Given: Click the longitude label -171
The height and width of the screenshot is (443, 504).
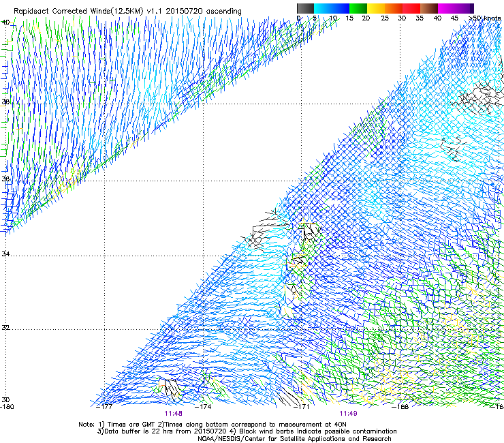Looking at the screenshot, I should tap(301, 407).
